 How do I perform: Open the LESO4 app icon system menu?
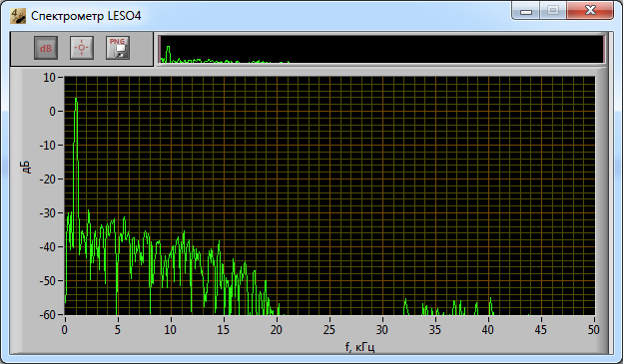(x=18, y=16)
